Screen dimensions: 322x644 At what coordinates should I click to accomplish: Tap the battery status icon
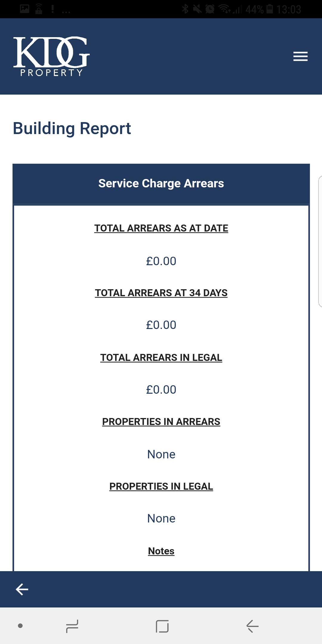coord(270,9)
